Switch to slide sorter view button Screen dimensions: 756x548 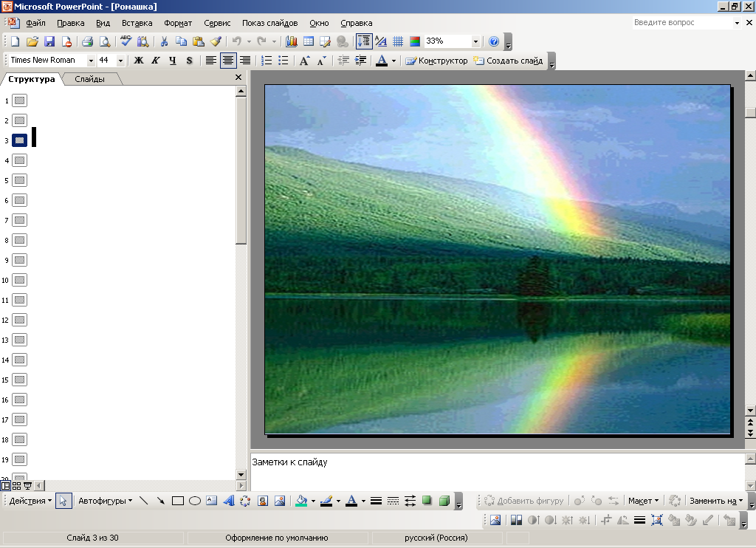(16, 486)
